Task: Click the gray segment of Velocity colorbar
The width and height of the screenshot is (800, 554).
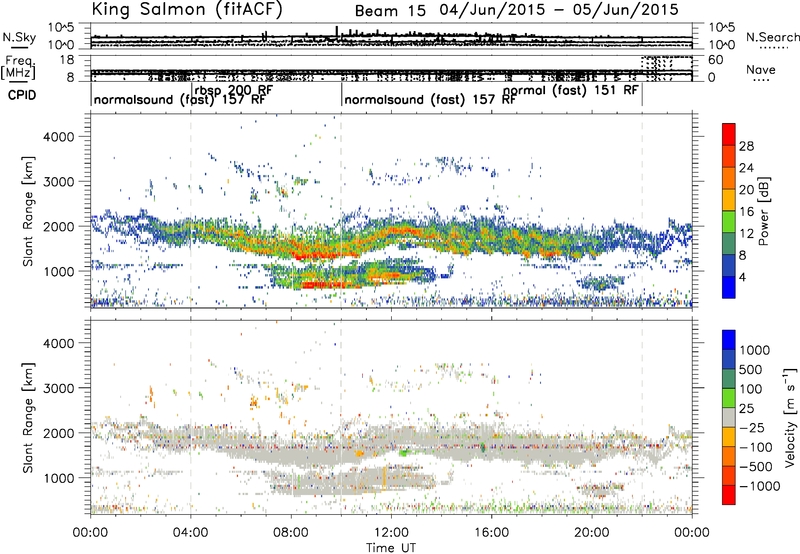Action: point(729,417)
